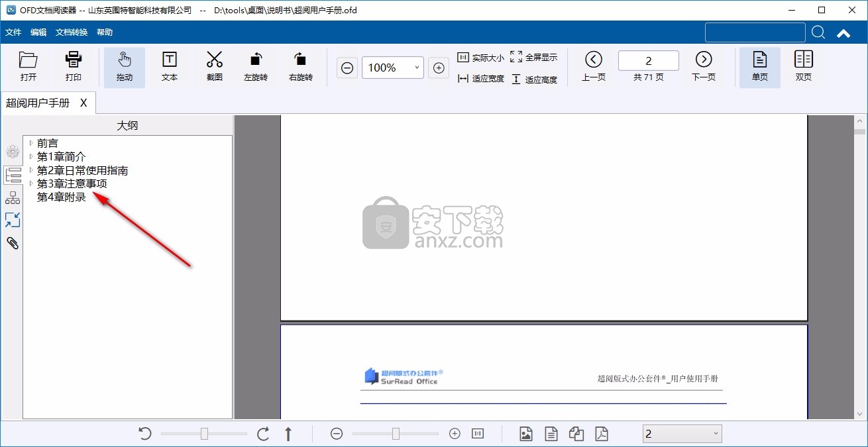868x447 pixels.
Task: Expand the 第3章注意事项 outline node
Action: click(30, 183)
